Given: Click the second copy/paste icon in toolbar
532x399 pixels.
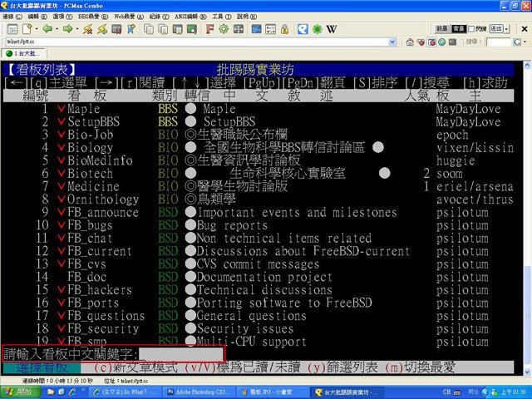Looking at the screenshot, I should [163, 29].
